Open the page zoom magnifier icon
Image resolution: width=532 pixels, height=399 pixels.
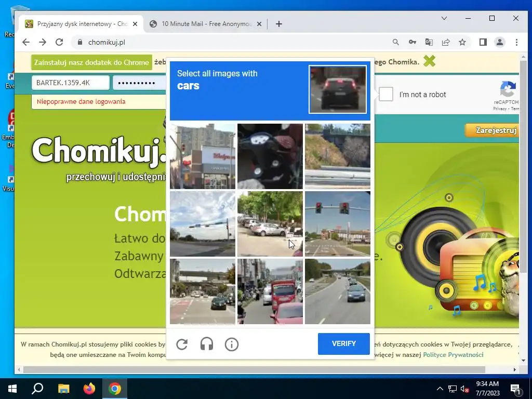(x=395, y=42)
